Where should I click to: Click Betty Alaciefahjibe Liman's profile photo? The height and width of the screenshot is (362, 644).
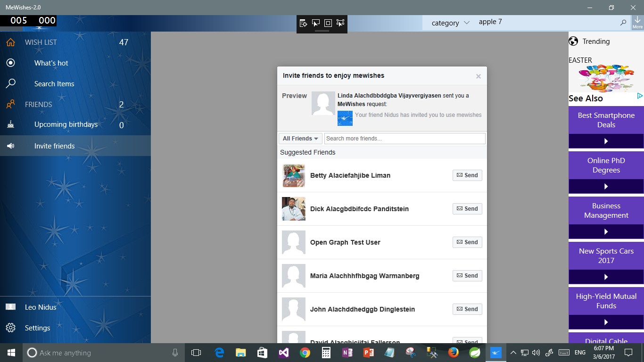294,175
